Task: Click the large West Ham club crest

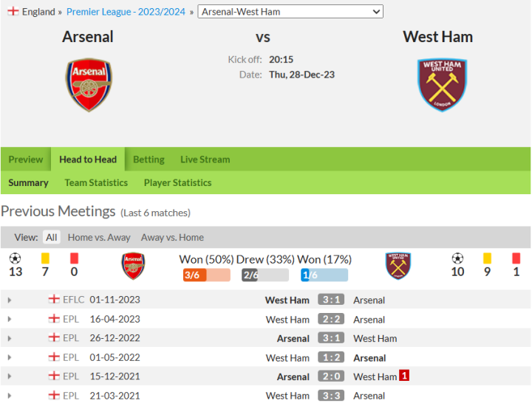Action: click(x=442, y=85)
